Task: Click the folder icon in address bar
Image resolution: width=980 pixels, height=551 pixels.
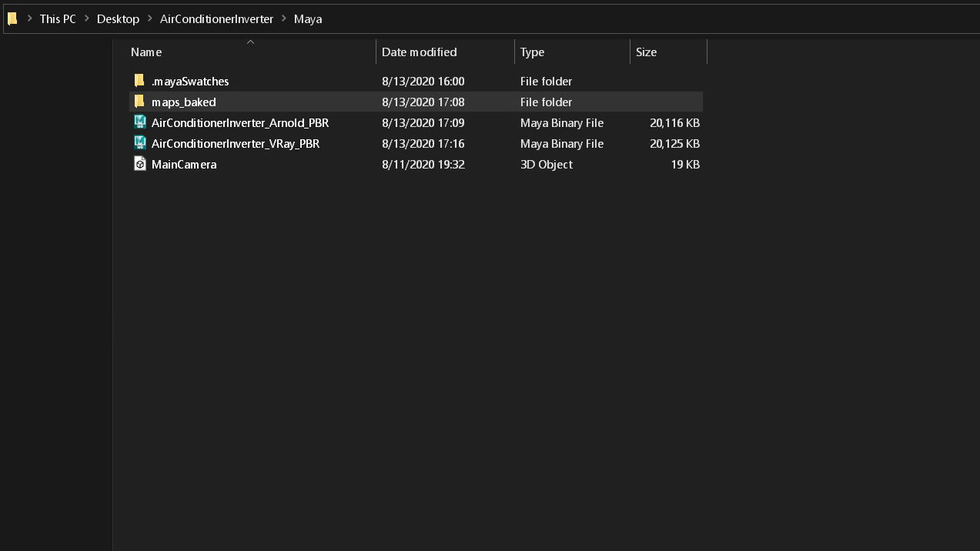Action: pyautogui.click(x=12, y=19)
